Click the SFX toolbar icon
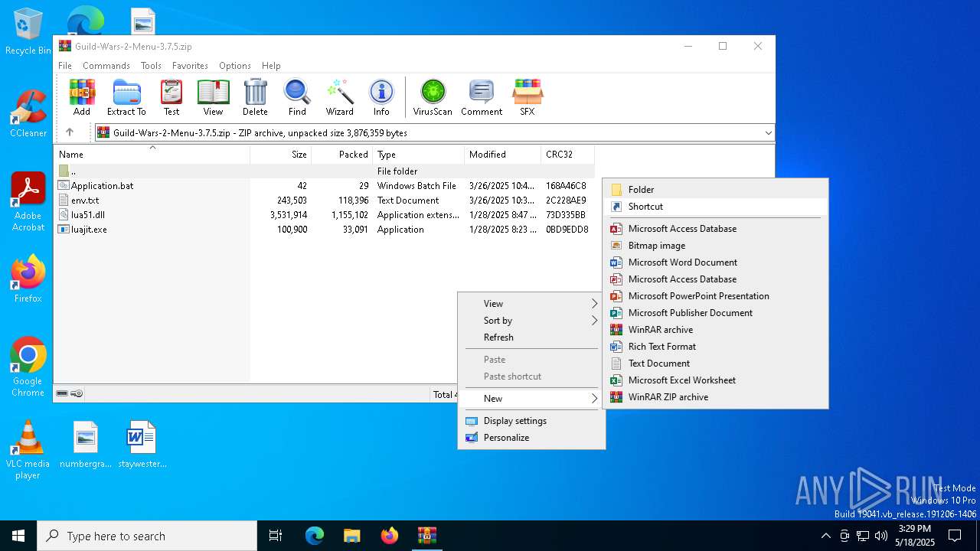The width and height of the screenshot is (980, 551). 528,97
